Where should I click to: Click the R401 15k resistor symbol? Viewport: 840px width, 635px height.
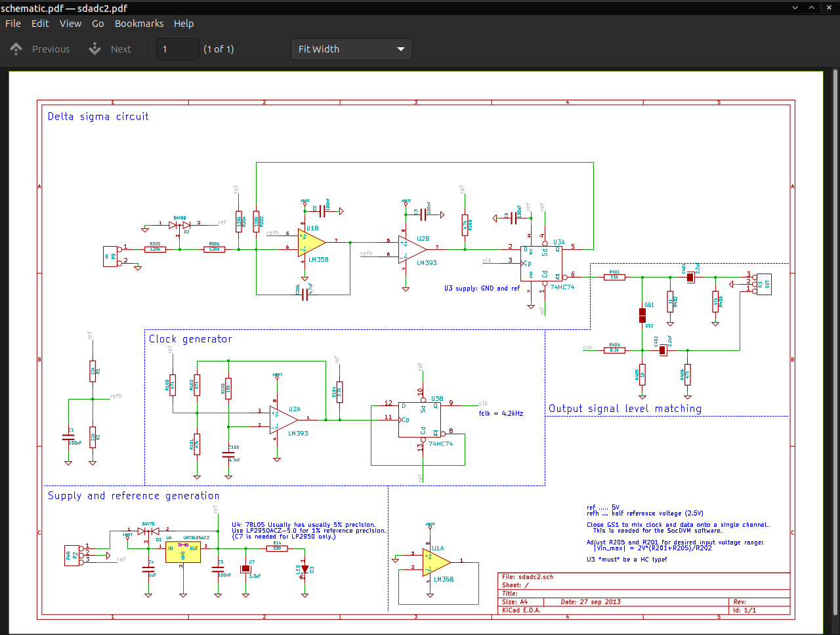[x=614, y=277]
